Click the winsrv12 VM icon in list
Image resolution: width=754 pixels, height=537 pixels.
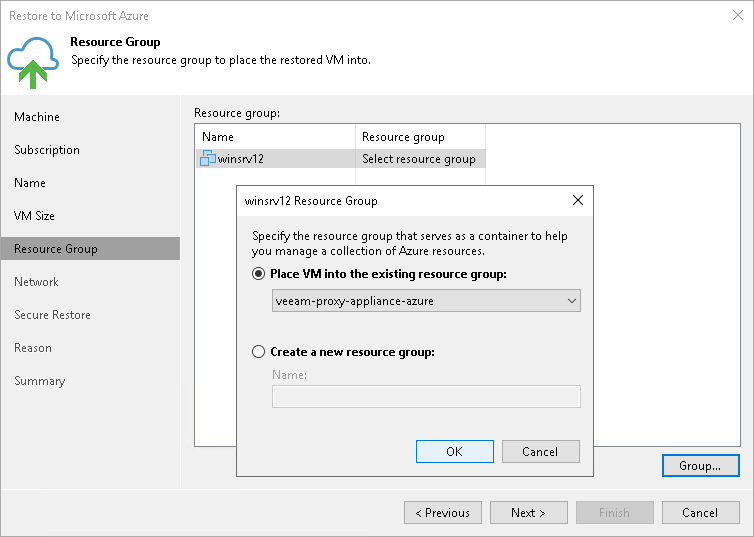point(208,158)
